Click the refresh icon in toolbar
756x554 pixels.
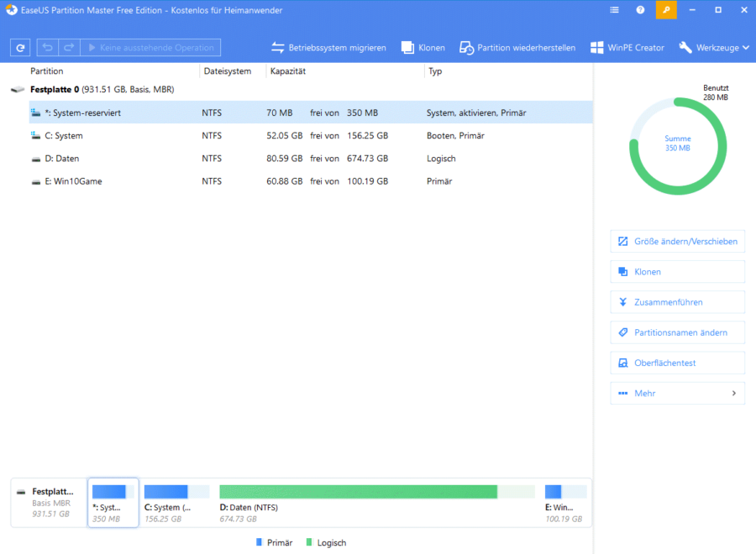19,47
